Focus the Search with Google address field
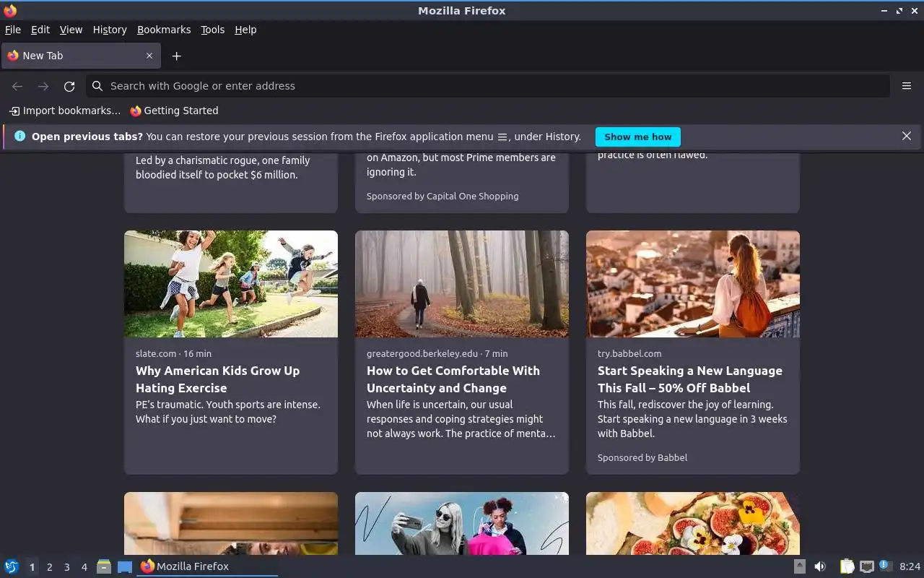924x578 pixels. coord(488,86)
